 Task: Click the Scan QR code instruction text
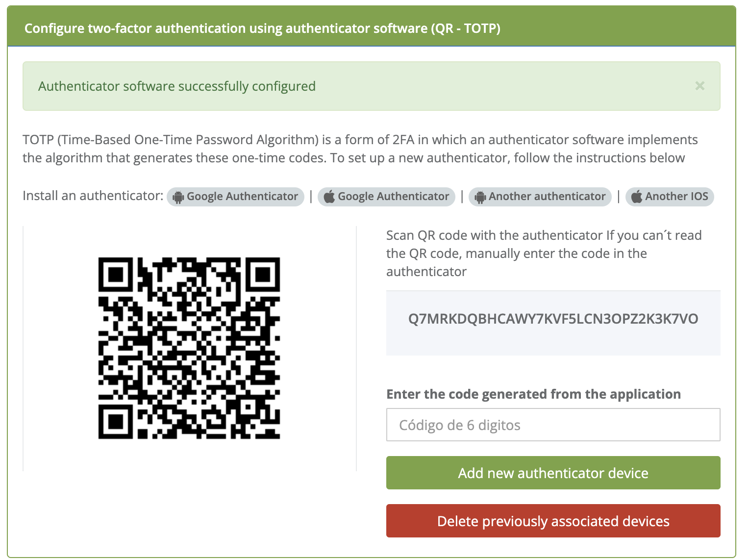coord(543,254)
